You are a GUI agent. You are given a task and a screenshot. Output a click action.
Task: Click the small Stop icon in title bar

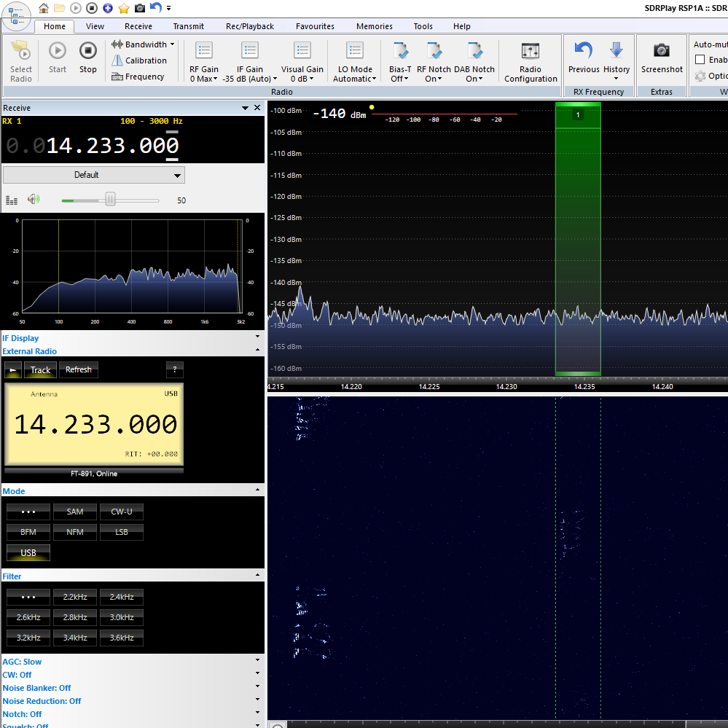tap(92, 8)
